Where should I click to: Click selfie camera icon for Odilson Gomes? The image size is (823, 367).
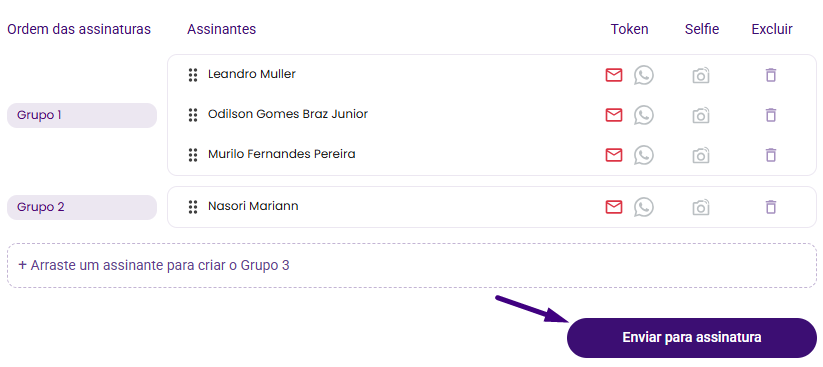pos(701,116)
